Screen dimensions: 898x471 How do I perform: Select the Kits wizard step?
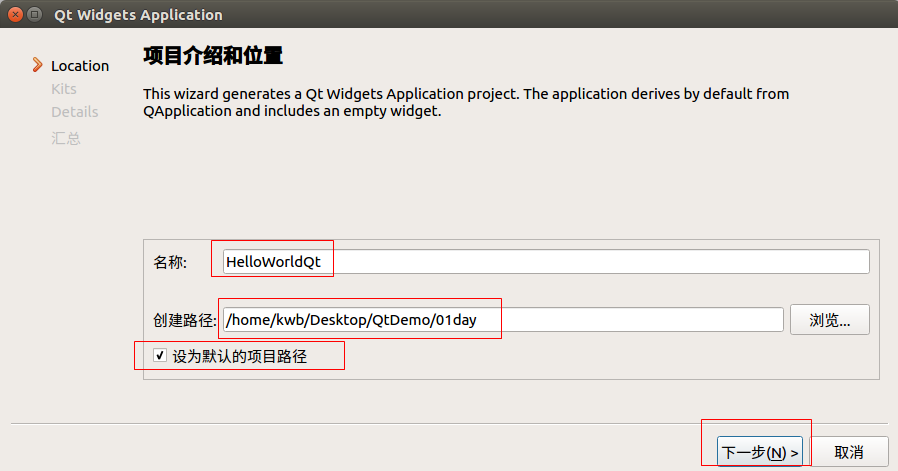(64, 89)
